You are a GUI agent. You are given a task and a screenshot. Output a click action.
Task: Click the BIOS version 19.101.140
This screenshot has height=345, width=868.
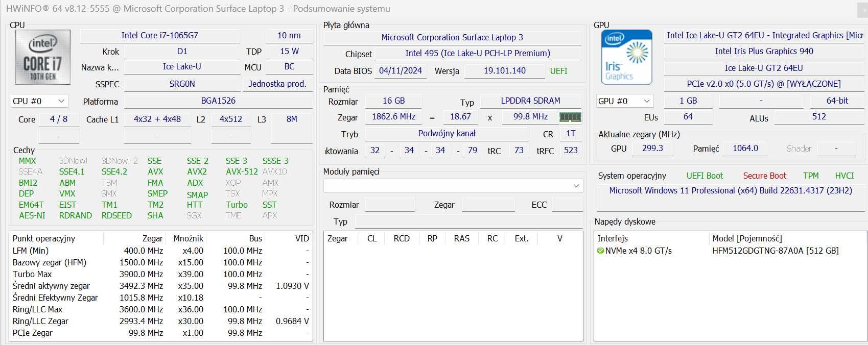point(504,70)
